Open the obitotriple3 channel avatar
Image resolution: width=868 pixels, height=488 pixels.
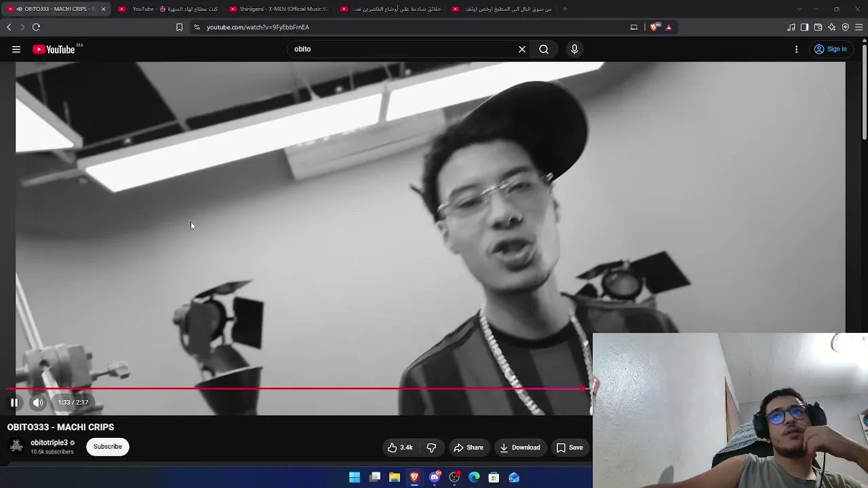click(16, 447)
